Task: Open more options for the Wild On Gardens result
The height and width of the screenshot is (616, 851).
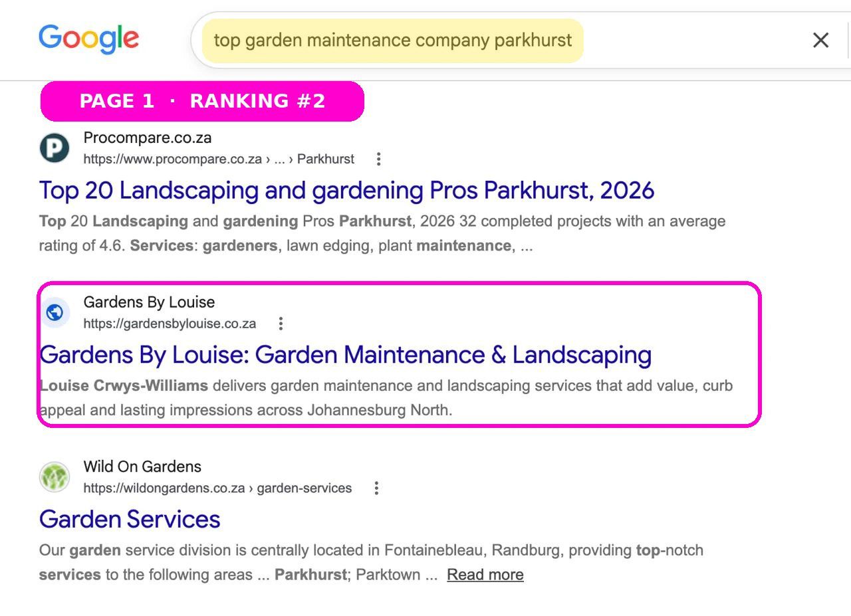Action: pos(376,488)
